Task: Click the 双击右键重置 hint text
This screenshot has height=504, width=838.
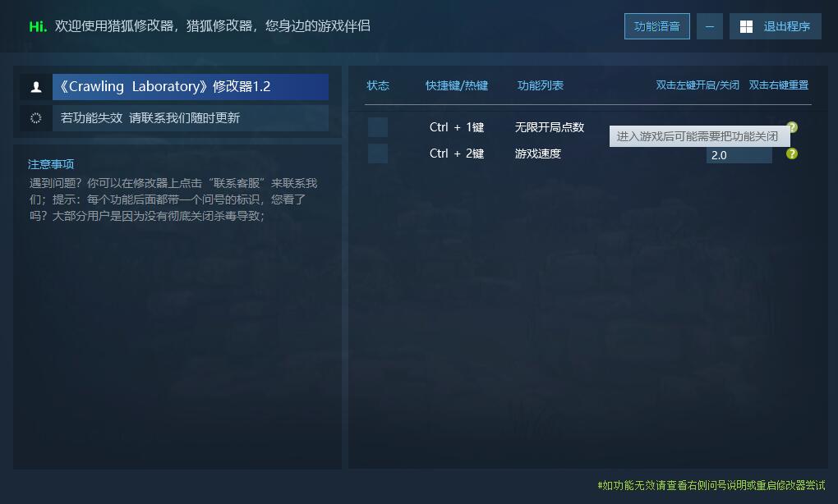Action: click(x=779, y=85)
